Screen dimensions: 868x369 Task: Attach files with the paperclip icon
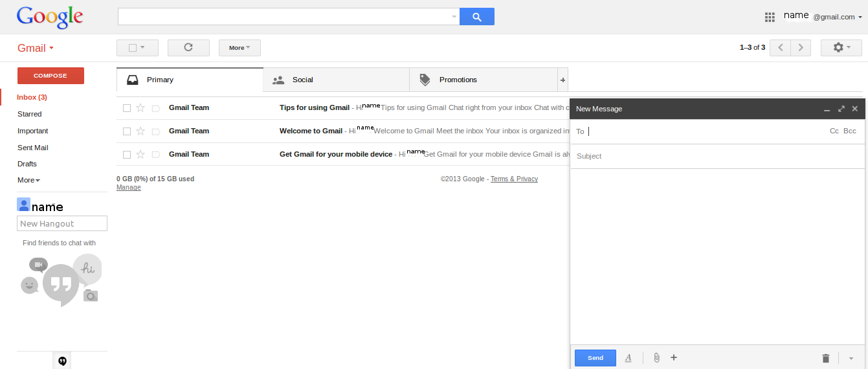[656, 358]
